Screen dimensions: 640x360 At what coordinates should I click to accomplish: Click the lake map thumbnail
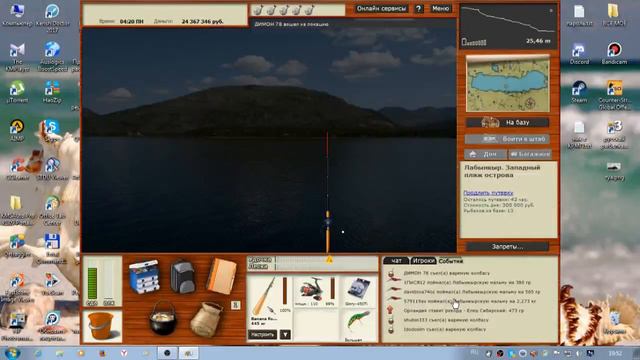[508, 84]
